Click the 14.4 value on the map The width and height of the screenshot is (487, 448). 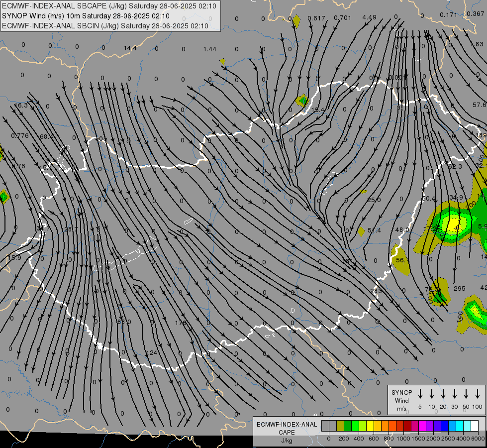[130, 48]
